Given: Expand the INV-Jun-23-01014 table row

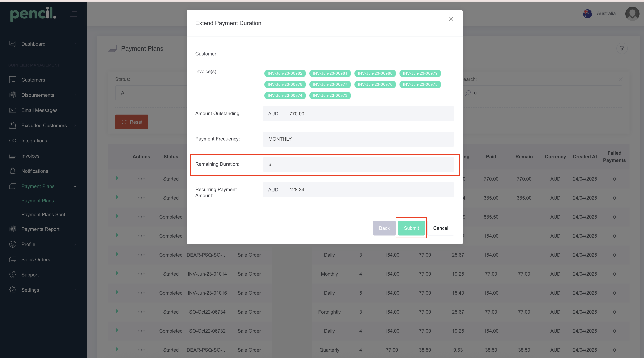Looking at the screenshot, I should click(117, 273).
